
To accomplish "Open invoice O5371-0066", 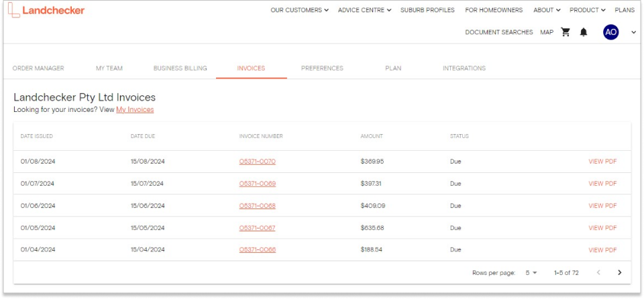I will tap(257, 249).
